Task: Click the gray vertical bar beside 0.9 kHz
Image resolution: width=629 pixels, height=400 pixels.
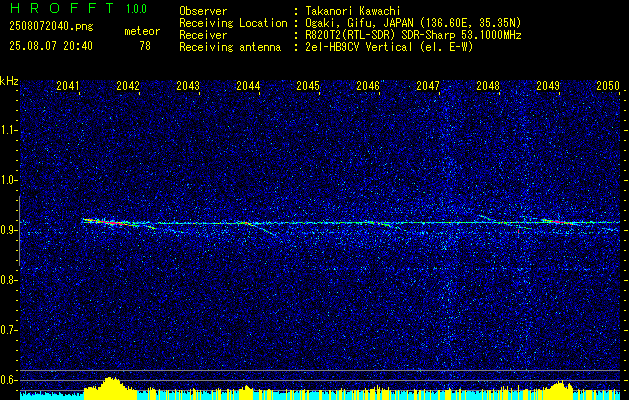Action: (19, 231)
